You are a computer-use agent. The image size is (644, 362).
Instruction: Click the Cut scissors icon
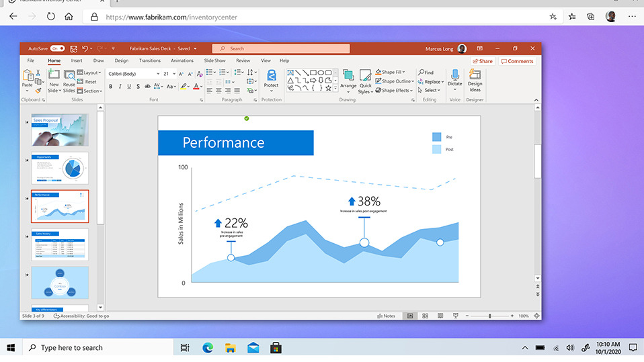pos(38,73)
